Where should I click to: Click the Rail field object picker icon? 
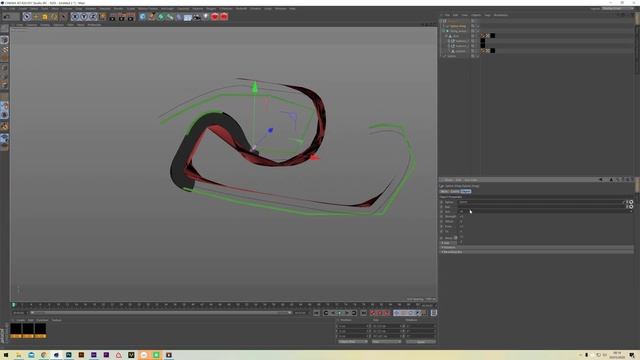point(631,207)
